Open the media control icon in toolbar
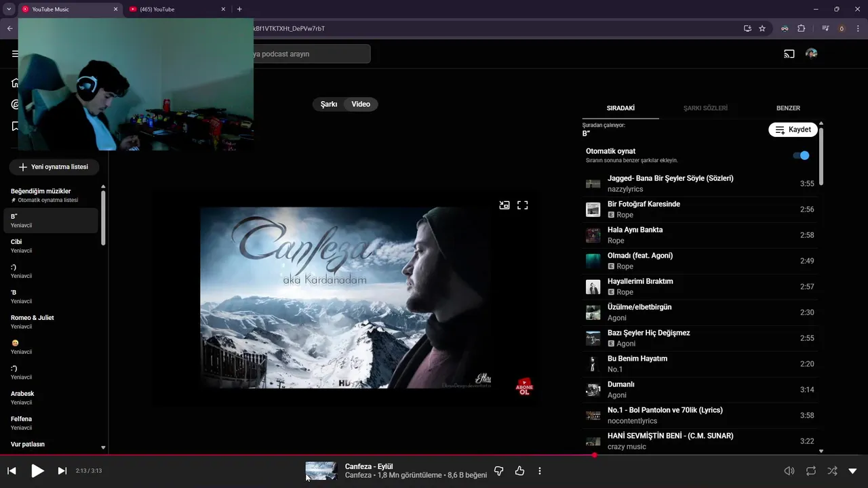The width and height of the screenshot is (868, 488). click(825, 28)
